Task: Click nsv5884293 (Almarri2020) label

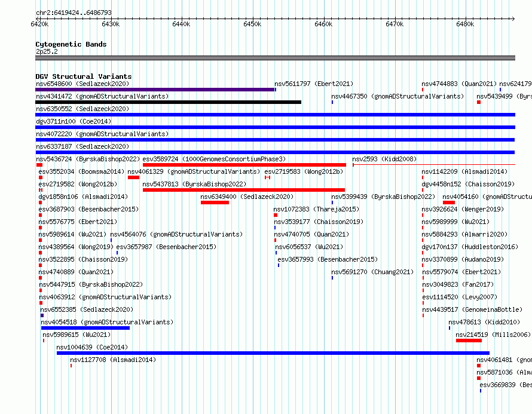Action: [465, 234]
